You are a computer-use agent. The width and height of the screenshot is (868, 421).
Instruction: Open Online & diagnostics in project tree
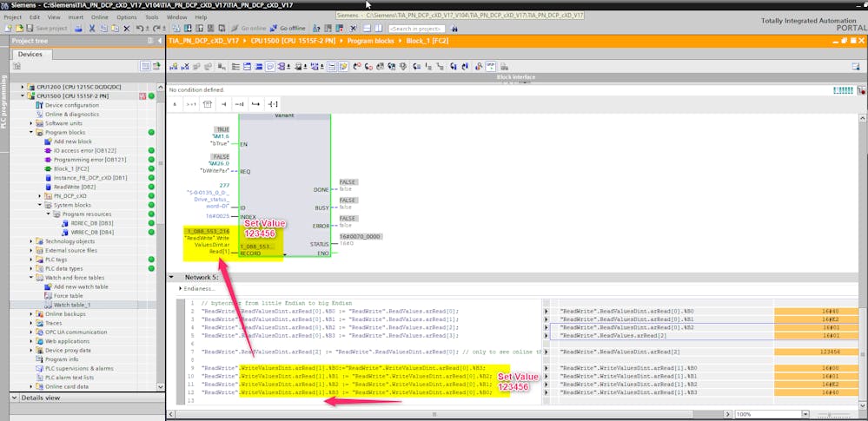(x=72, y=114)
